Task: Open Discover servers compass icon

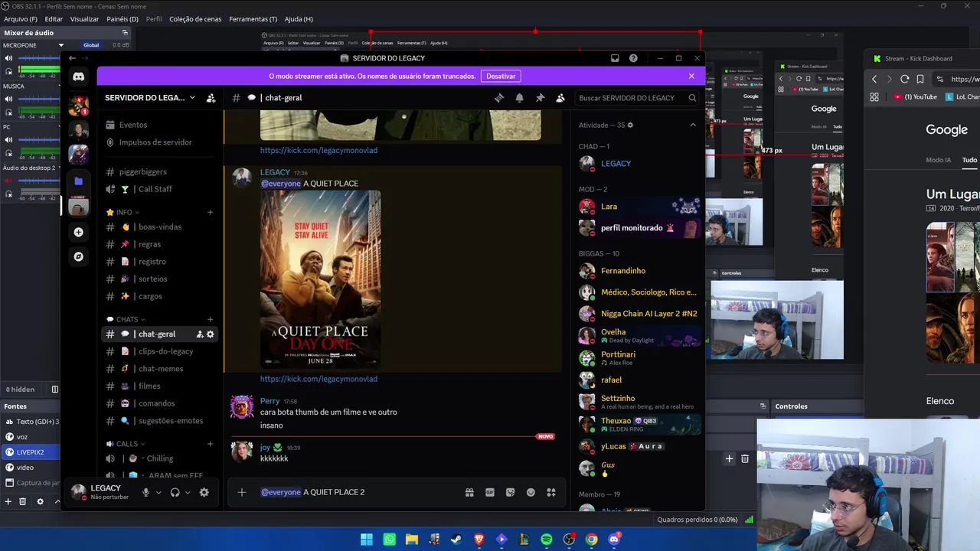Action: tap(78, 257)
